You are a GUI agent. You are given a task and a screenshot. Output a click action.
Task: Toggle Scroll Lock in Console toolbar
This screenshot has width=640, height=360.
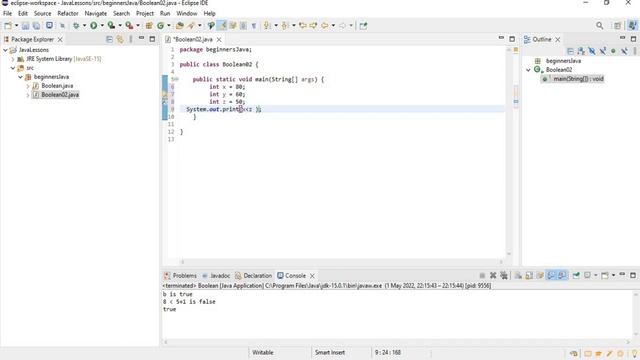529,276
